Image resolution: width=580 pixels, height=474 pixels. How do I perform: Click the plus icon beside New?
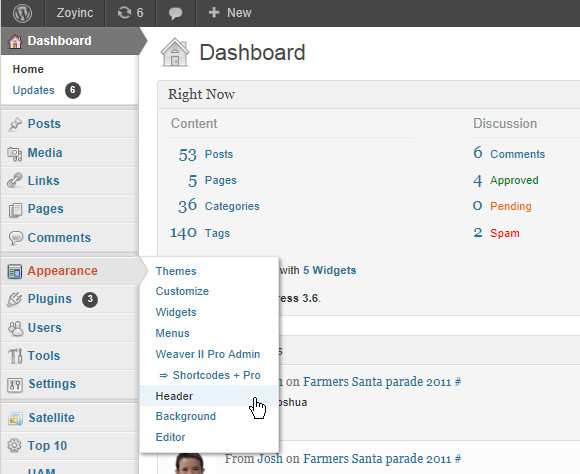tap(214, 13)
